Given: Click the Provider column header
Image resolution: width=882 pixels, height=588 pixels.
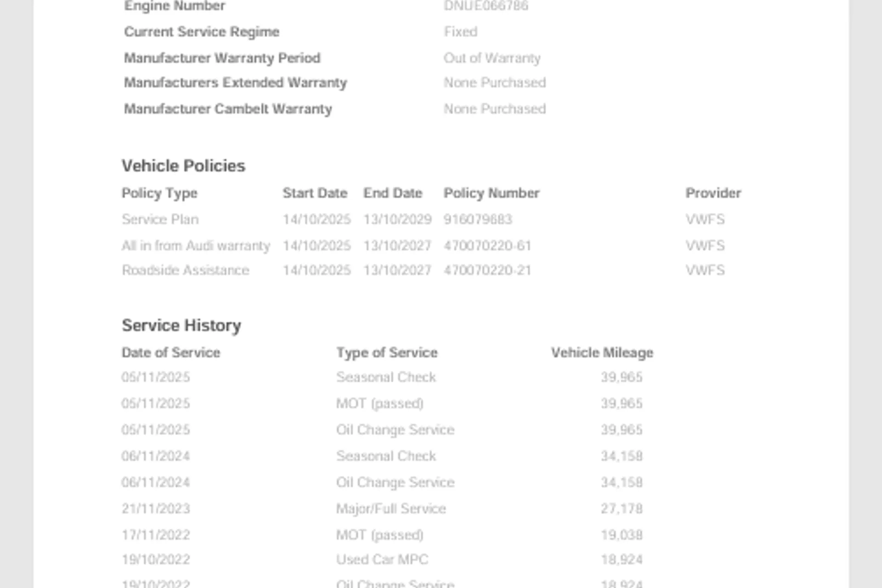Looking at the screenshot, I should point(713,193).
